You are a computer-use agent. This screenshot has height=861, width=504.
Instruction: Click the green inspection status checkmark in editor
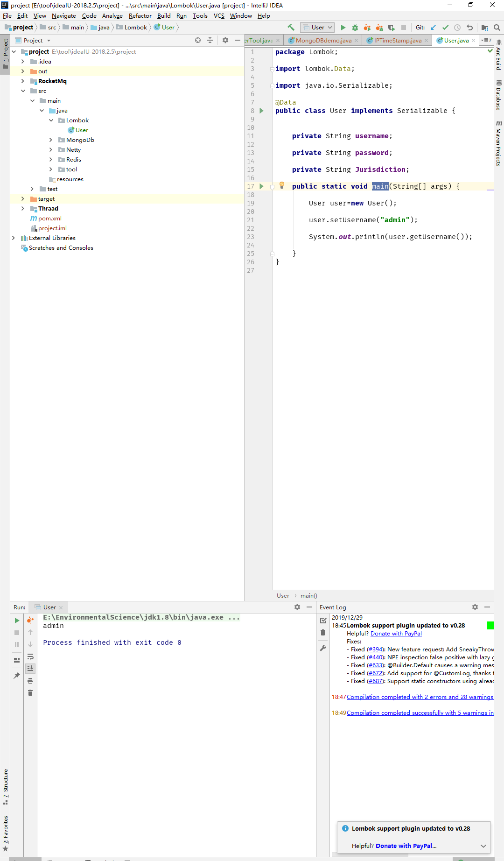tap(490, 51)
